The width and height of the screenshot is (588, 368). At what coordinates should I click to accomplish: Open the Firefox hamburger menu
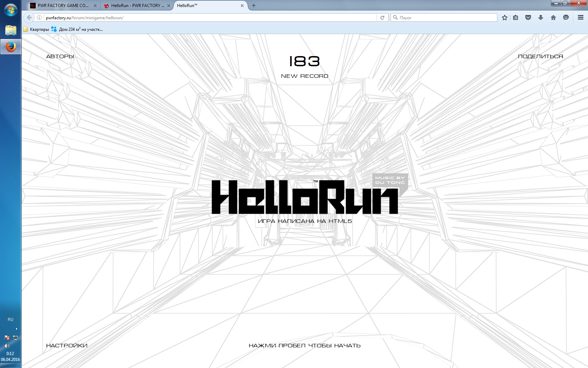point(580,18)
